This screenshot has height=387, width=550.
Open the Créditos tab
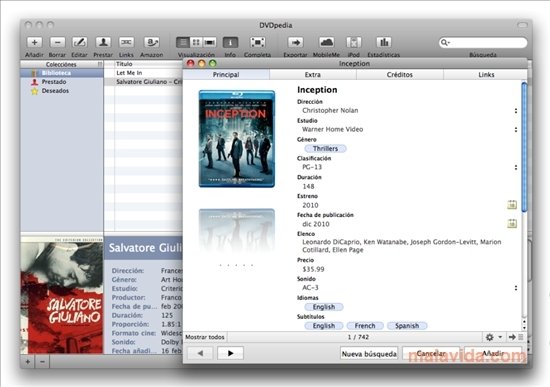pyautogui.click(x=400, y=75)
